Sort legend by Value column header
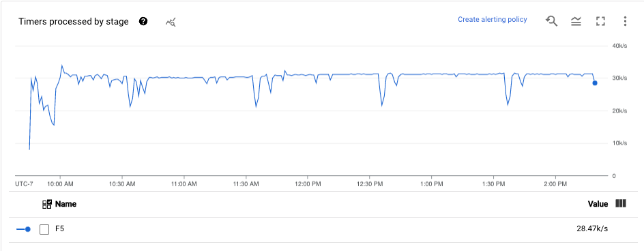Screen dimensions: 644x251 (x=598, y=204)
